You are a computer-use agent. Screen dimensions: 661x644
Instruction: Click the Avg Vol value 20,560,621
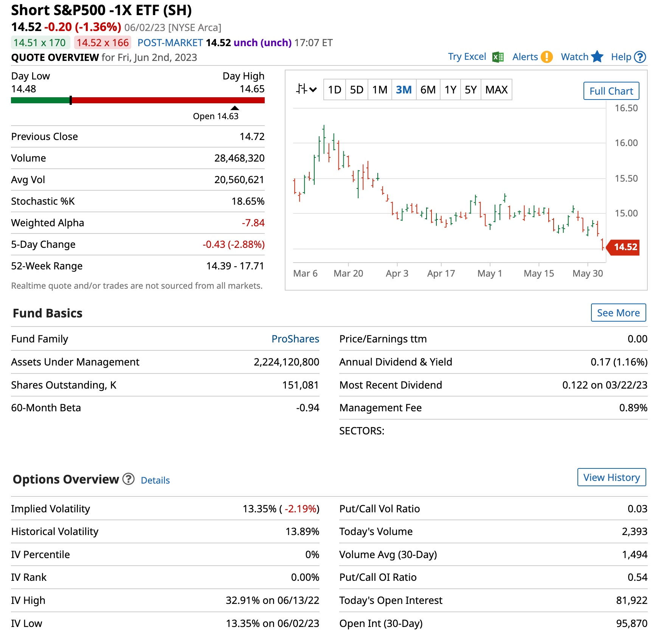tap(239, 180)
